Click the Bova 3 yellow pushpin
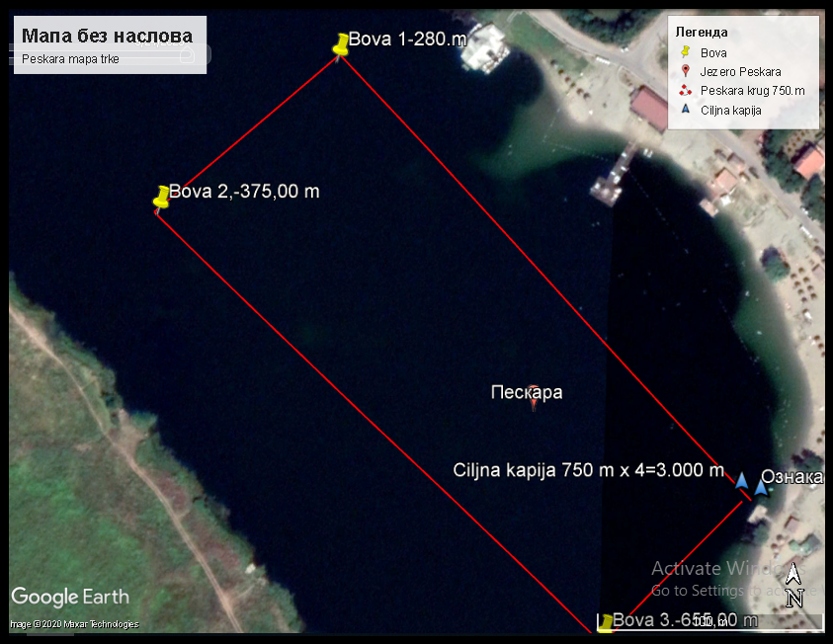833x644 pixels. (606, 622)
